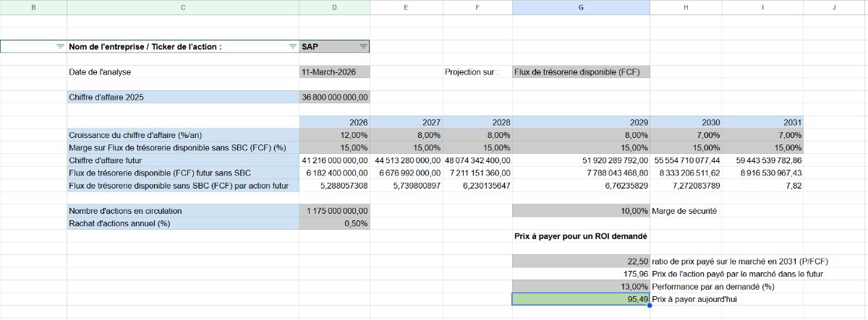868x320 pixels.
Task: Select column E header
Action: 405,7
